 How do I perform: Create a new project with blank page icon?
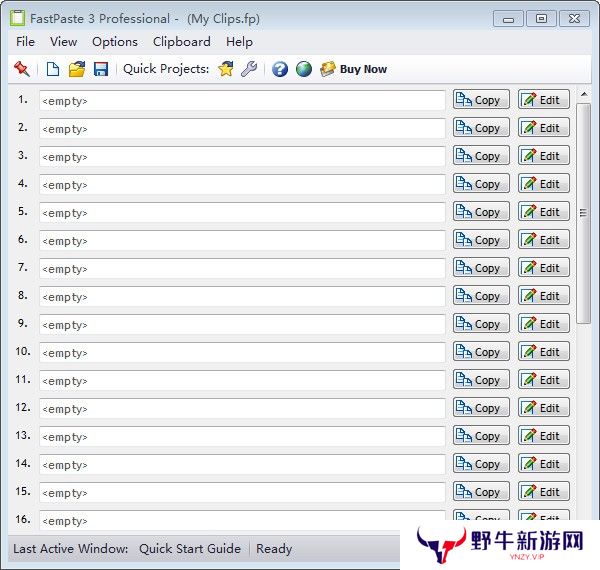click(x=53, y=69)
